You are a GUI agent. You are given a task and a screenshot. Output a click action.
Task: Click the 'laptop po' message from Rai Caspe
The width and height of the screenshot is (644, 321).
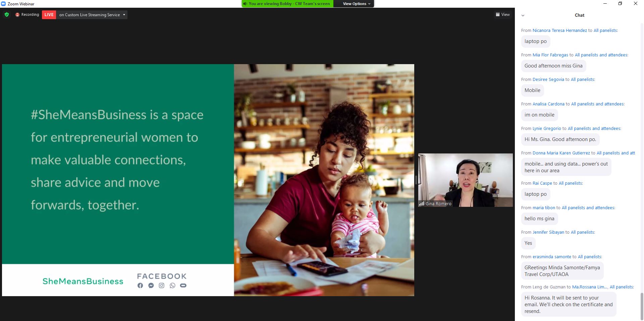[535, 194]
